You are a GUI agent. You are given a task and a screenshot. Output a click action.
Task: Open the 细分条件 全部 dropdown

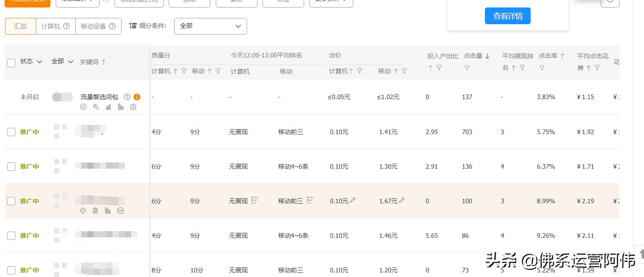click(x=210, y=26)
